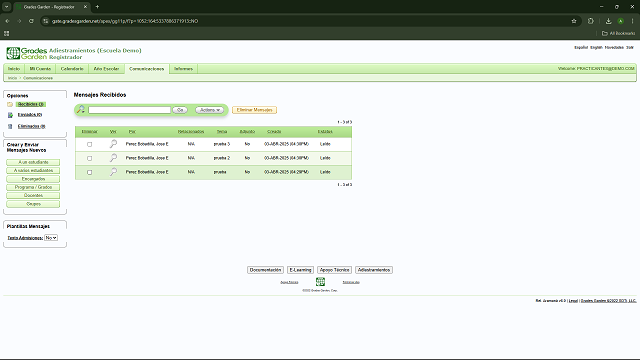This screenshot has width=640, height=360.
Task: Open the Legal footer link
Action: [573, 301]
